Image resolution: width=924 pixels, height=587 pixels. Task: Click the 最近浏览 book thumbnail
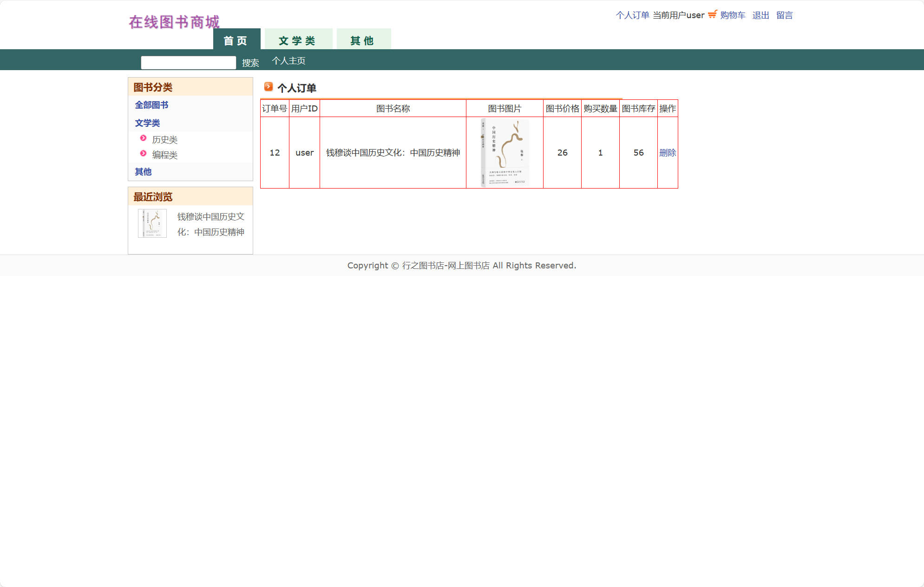(x=152, y=223)
